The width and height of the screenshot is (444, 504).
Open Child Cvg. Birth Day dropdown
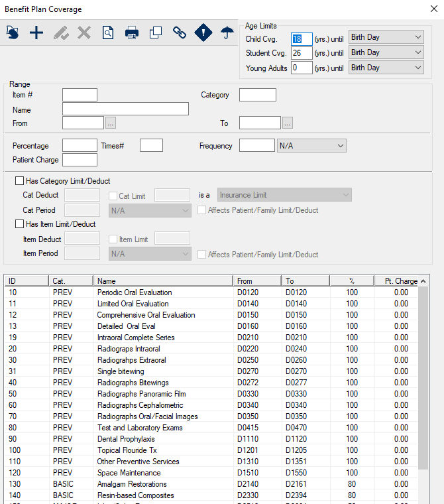click(x=386, y=37)
